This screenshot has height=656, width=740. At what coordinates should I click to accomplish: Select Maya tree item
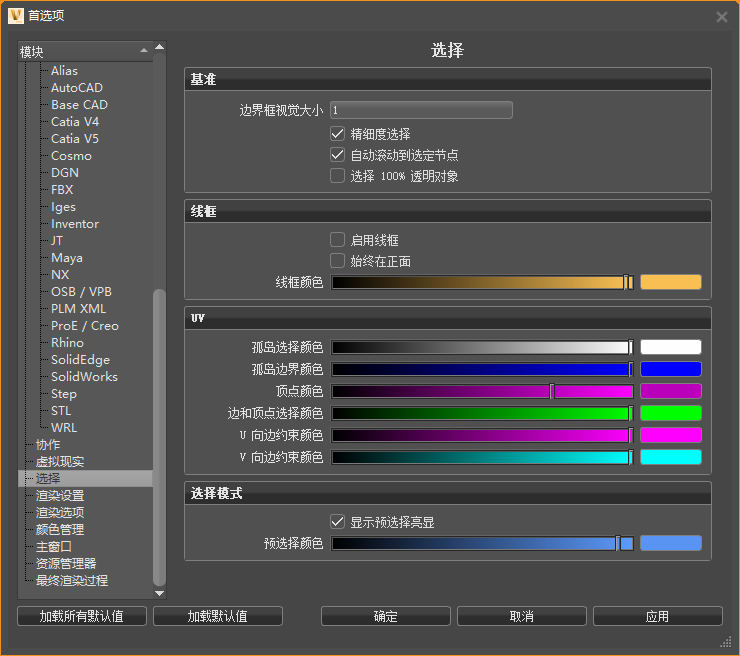[x=67, y=258]
